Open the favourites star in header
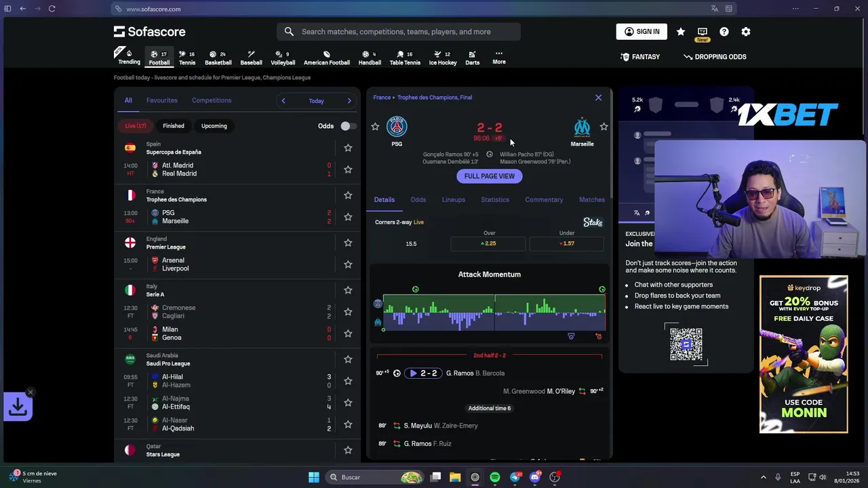868x488 pixels. tap(680, 32)
